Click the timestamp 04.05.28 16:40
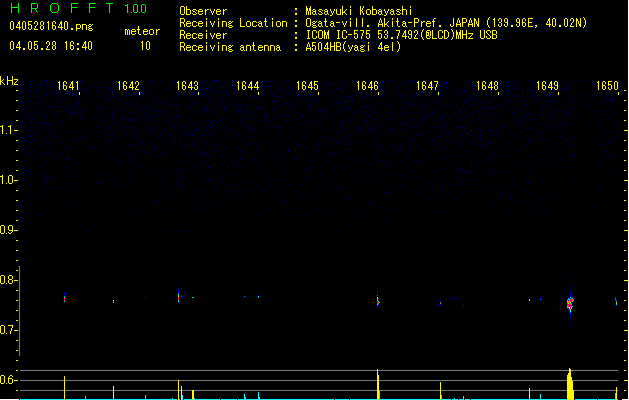 pyautogui.click(x=51, y=46)
